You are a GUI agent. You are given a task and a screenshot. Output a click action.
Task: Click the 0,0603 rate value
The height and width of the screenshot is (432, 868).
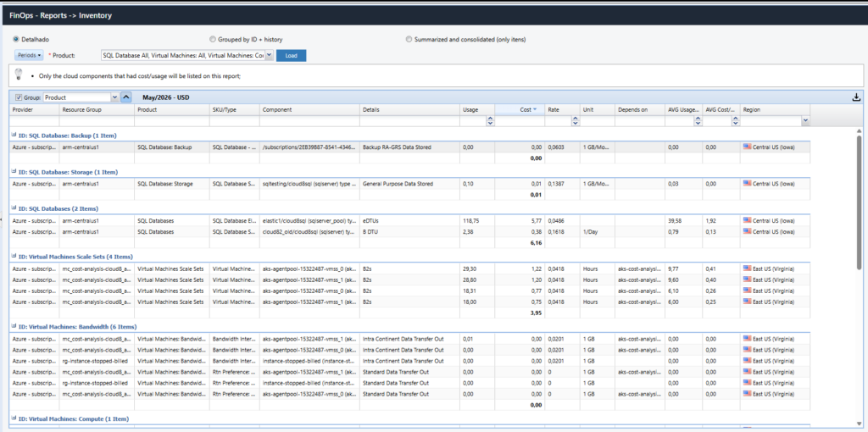tap(556, 147)
